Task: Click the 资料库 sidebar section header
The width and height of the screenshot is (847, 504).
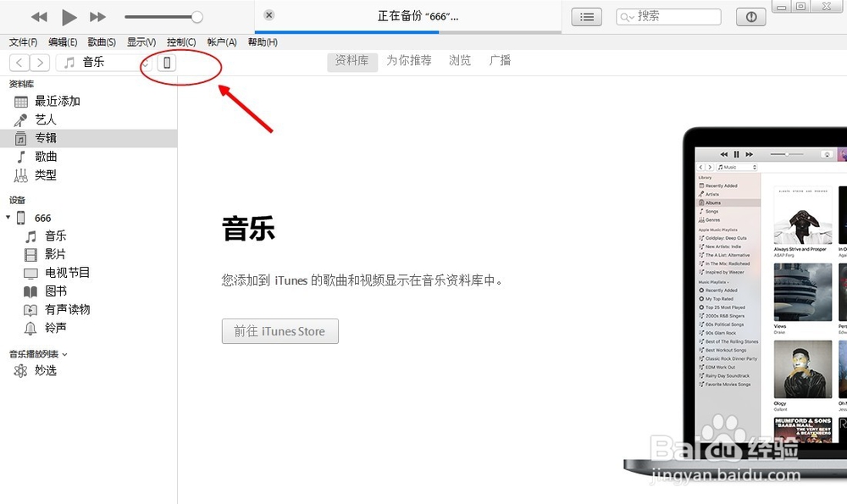Action: tap(22, 84)
